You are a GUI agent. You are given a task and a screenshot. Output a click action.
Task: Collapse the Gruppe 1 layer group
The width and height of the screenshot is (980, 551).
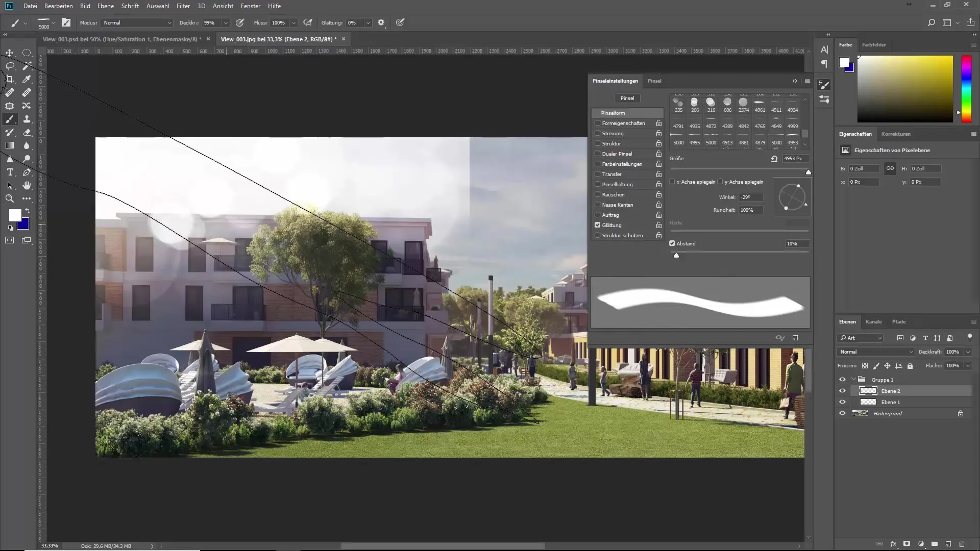point(853,380)
